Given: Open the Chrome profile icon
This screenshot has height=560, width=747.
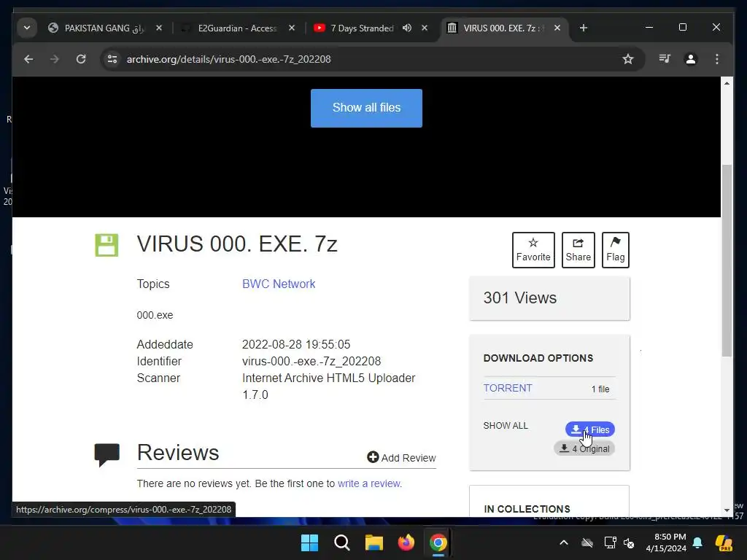Looking at the screenshot, I should click(690, 59).
